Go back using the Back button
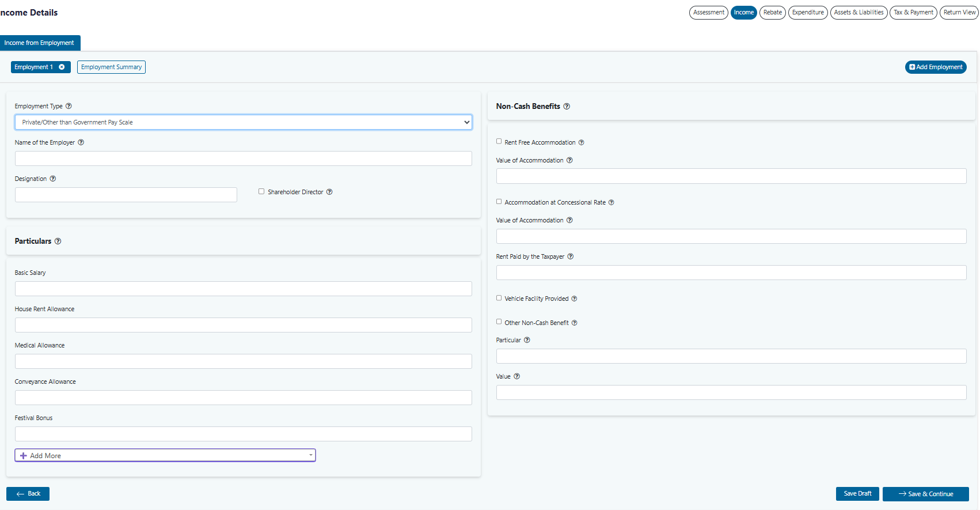Viewport: 980px width, 510px height. click(x=28, y=494)
